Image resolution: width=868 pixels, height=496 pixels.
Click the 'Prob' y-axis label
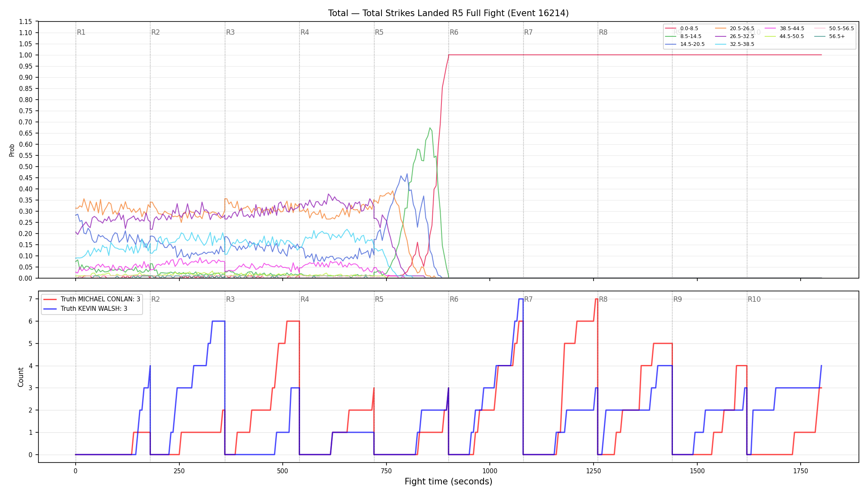click(x=12, y=150)
